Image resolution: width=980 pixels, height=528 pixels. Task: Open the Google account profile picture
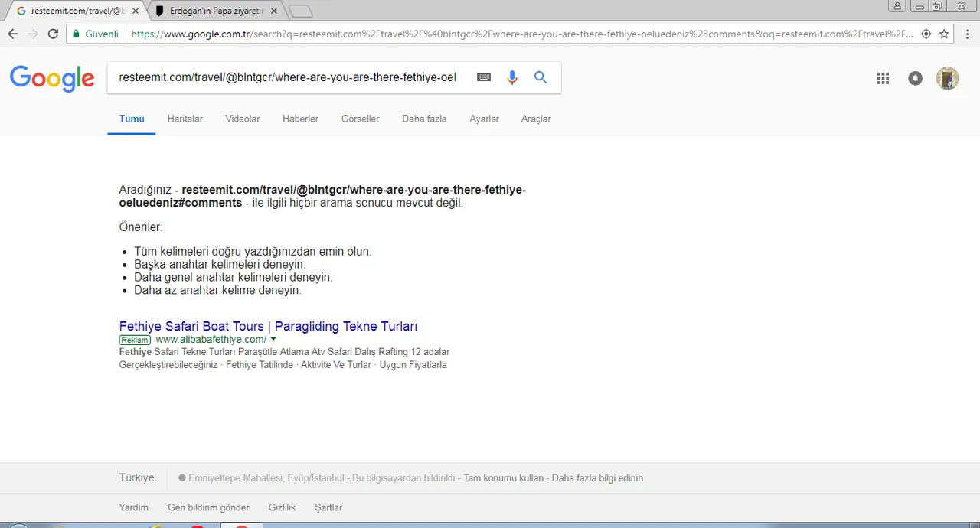point(948,78)
